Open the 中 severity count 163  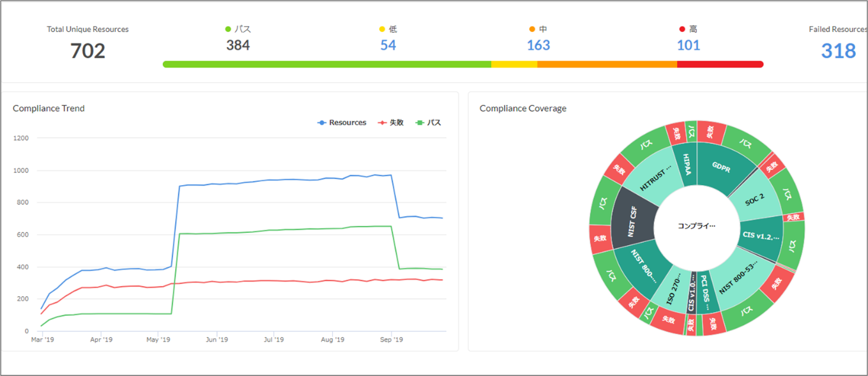[538, 45]
